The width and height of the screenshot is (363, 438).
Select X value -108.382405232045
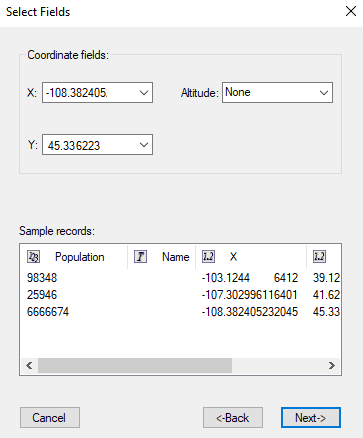[x=250, y=312]
